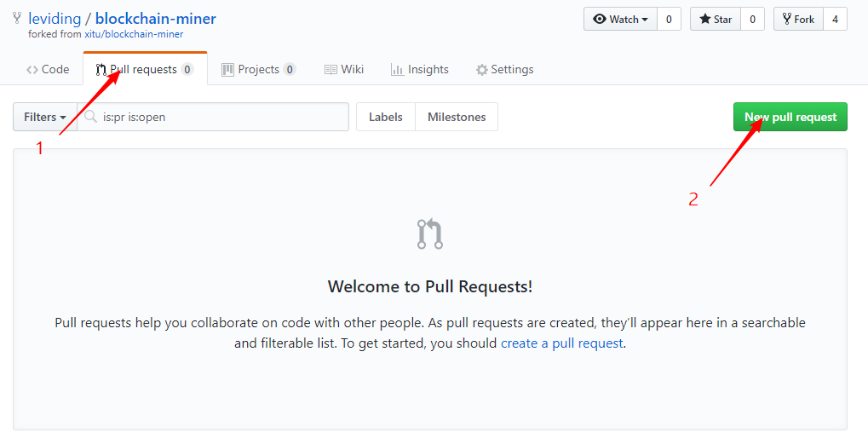Fork the repository
The image size is (868, 444).
[x=798, y=20]
